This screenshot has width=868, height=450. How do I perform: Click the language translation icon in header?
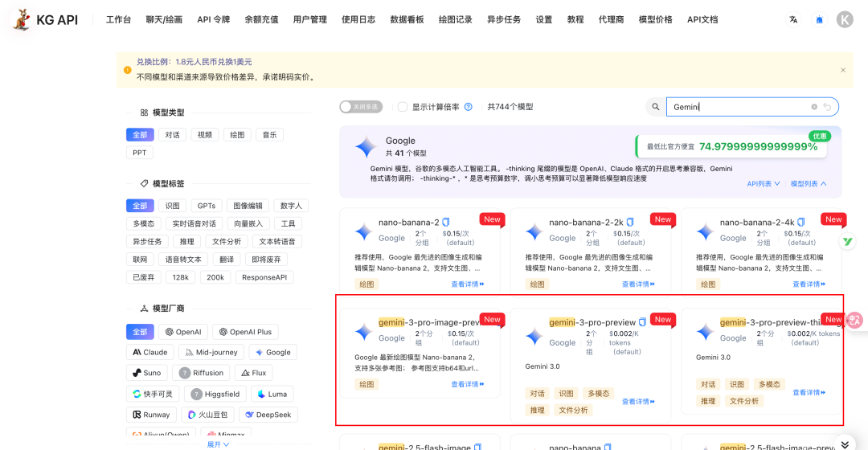click(793, 19)
